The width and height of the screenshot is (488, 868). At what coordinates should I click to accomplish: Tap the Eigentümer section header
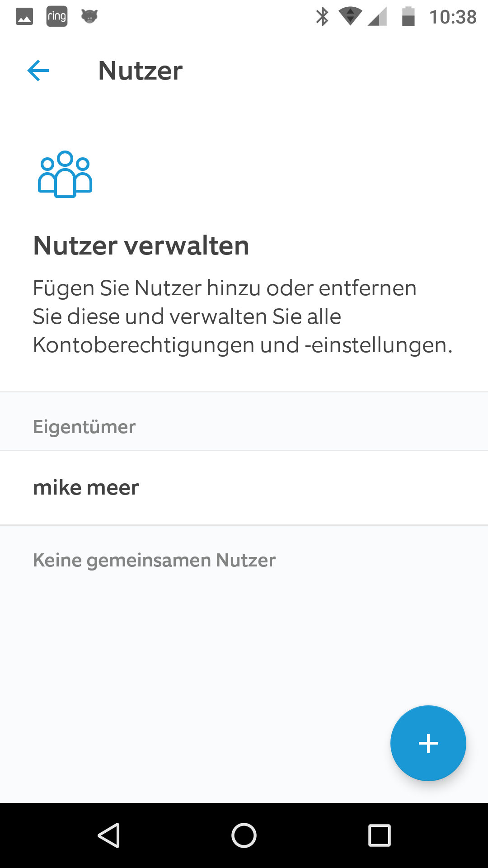[84, 427]
